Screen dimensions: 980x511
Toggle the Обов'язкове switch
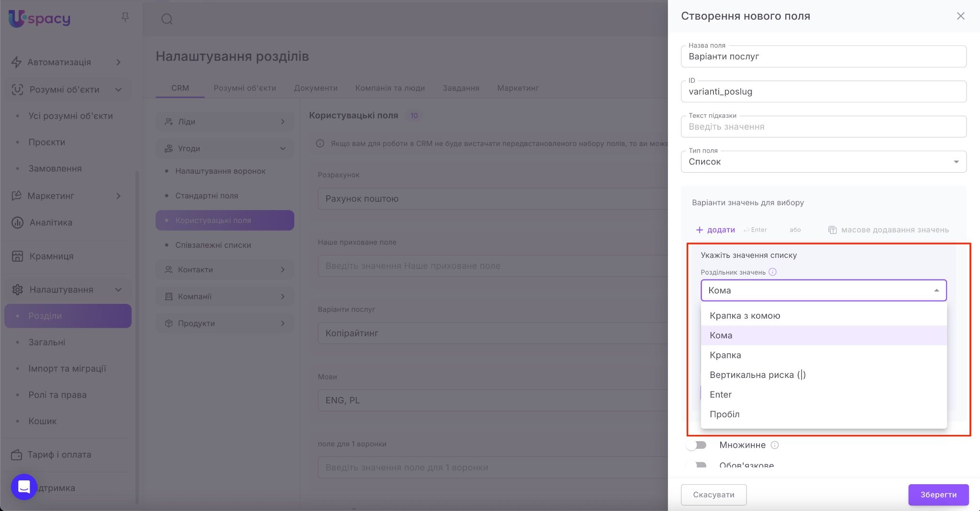[697, 465]
